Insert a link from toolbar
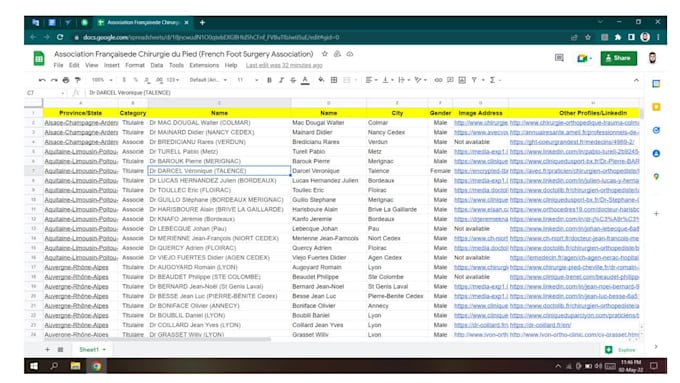680x383 pixels. point(438,80)
